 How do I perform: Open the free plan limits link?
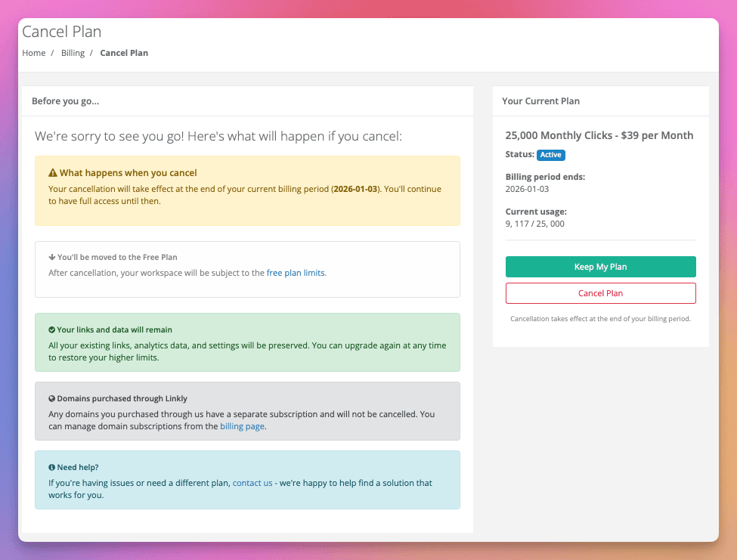coord(296,272)
